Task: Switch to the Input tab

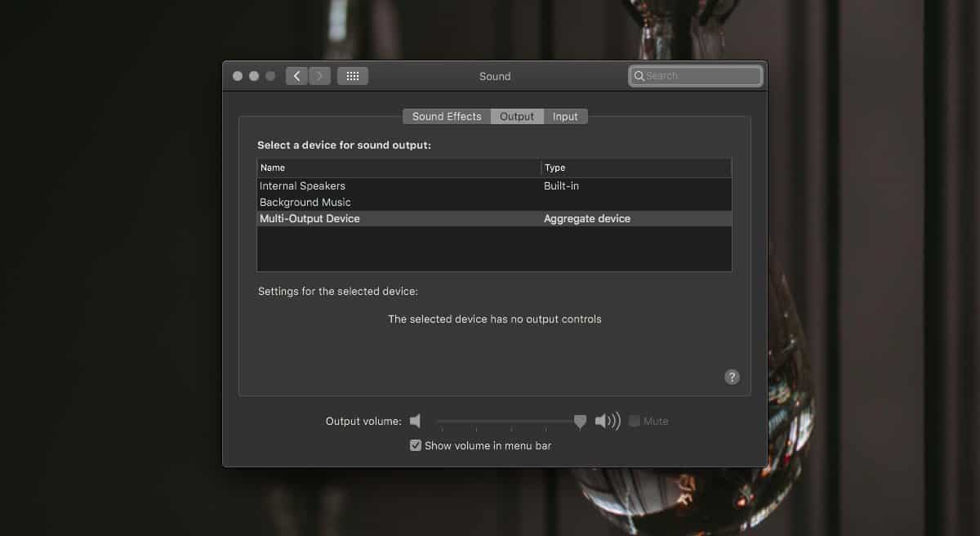Action: 565,116
